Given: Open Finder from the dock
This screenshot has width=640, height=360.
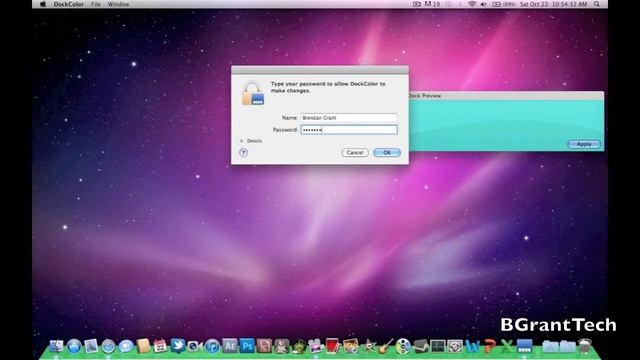Looking at the screenshot, I should pyautogui.click(x=56, y=346).
